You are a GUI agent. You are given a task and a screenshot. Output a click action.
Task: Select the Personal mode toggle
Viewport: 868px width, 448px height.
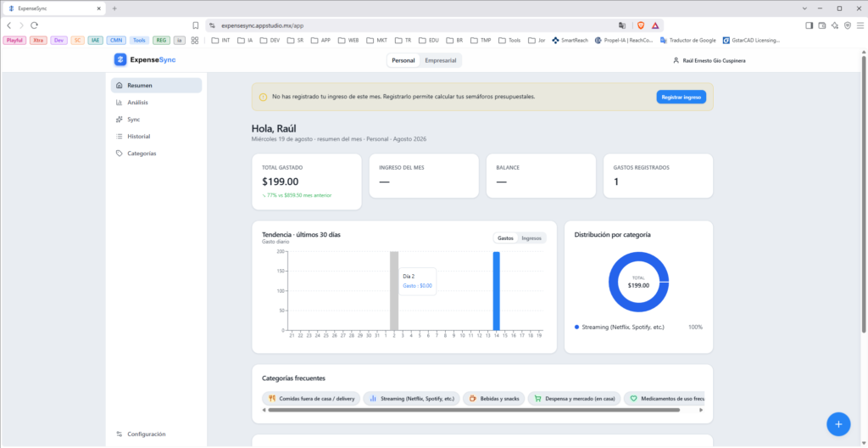coord(403,60)
